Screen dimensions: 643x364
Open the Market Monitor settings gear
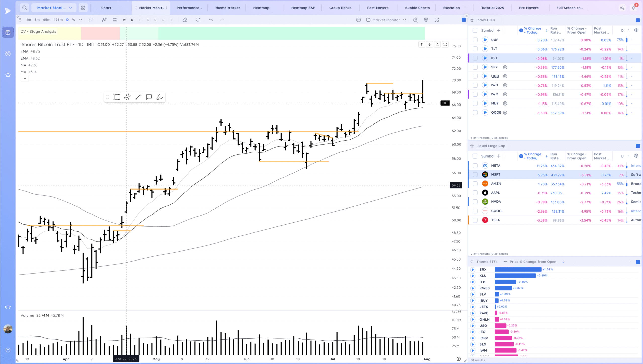[x=426, y=20]
